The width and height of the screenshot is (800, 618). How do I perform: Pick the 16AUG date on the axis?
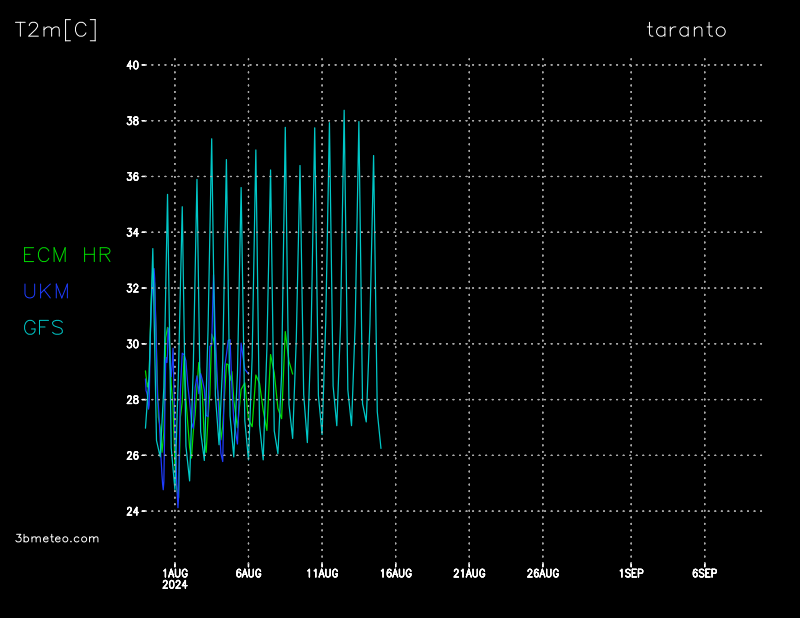[x=395, y=573]
